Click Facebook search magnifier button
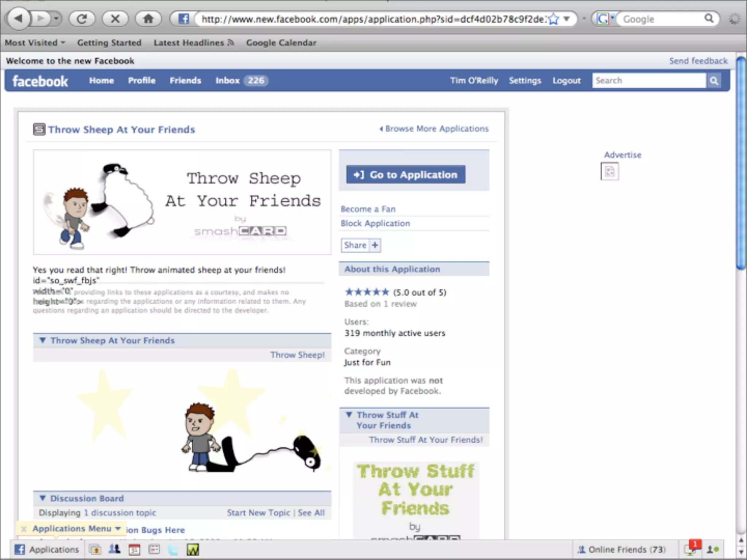 (x=714, y=81)
